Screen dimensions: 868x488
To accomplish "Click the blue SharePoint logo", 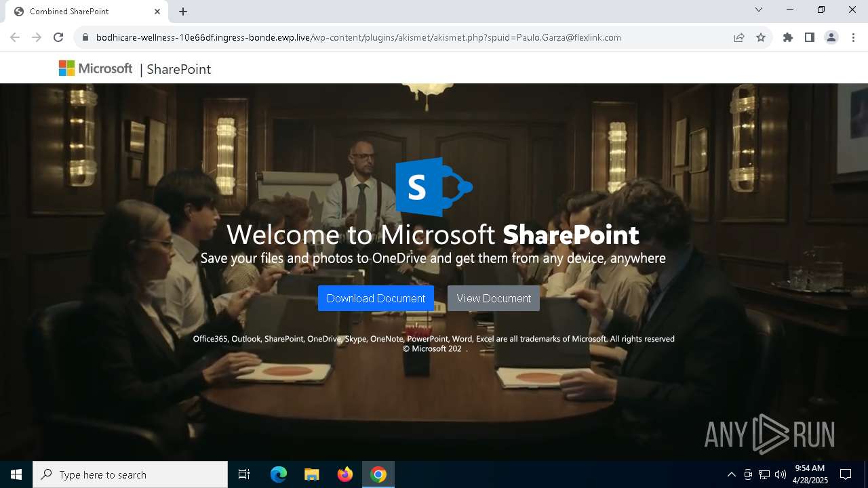I will 434,187.
